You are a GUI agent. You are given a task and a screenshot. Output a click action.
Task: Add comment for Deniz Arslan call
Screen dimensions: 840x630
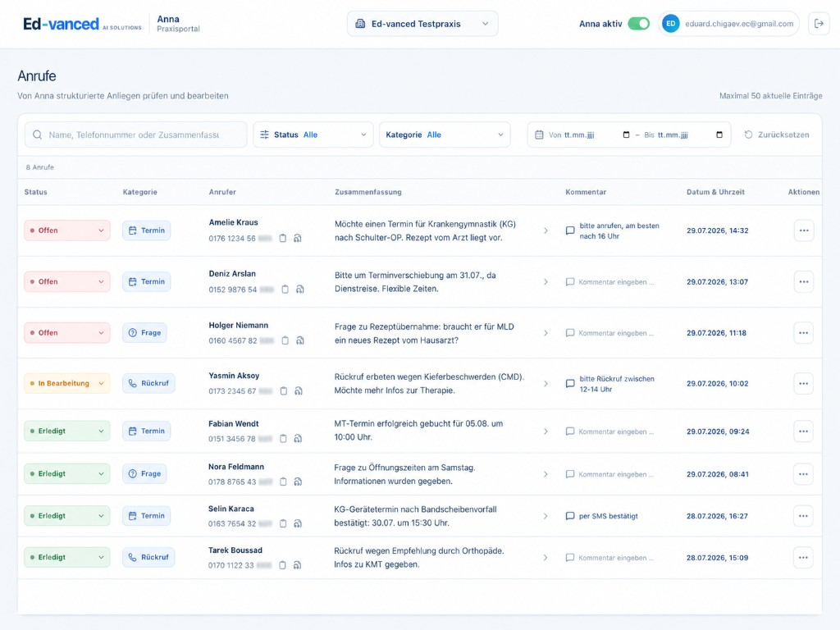tap(609, 282)
